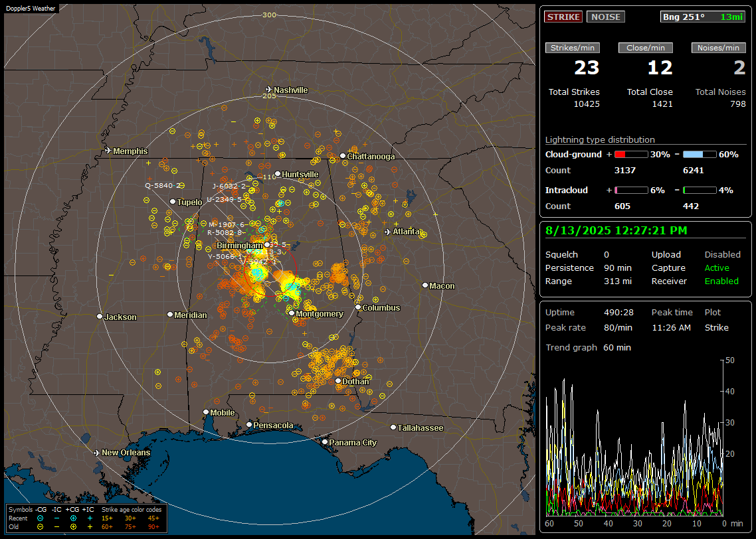Click the Nashville airport plane icon

click(x=269, y=90)
